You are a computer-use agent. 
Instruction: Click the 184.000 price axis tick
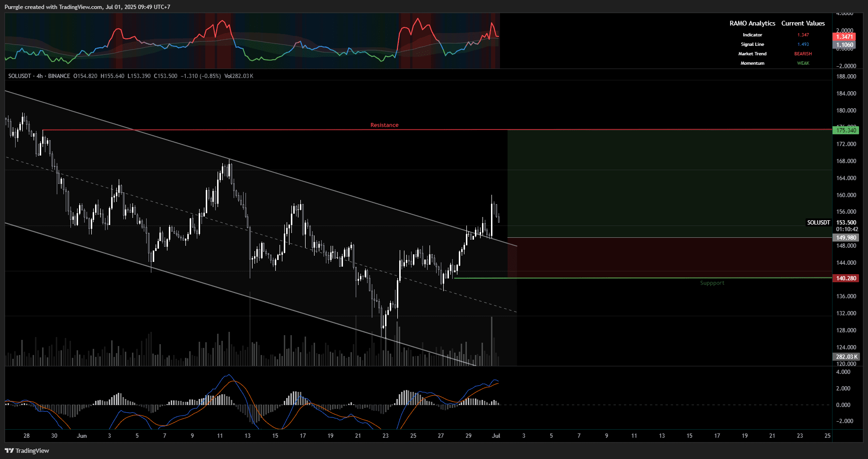[x=846, y=94]
